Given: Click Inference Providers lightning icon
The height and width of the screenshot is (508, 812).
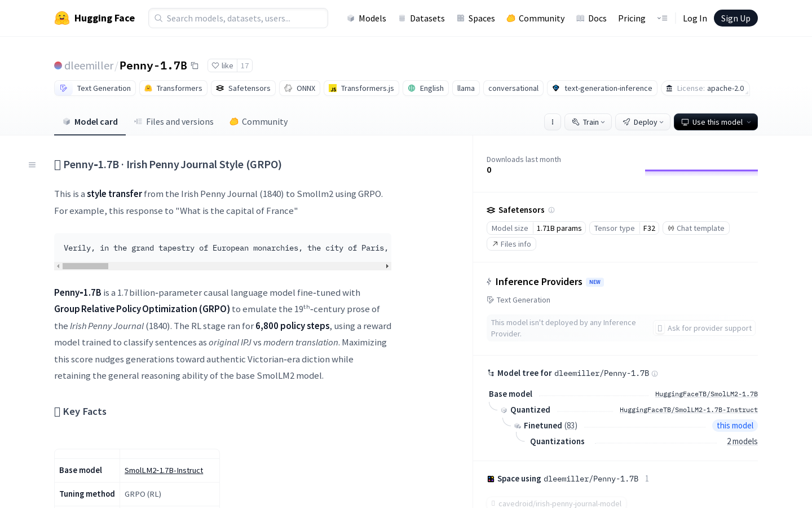Looking at the screenshot, I should (489, 282).
